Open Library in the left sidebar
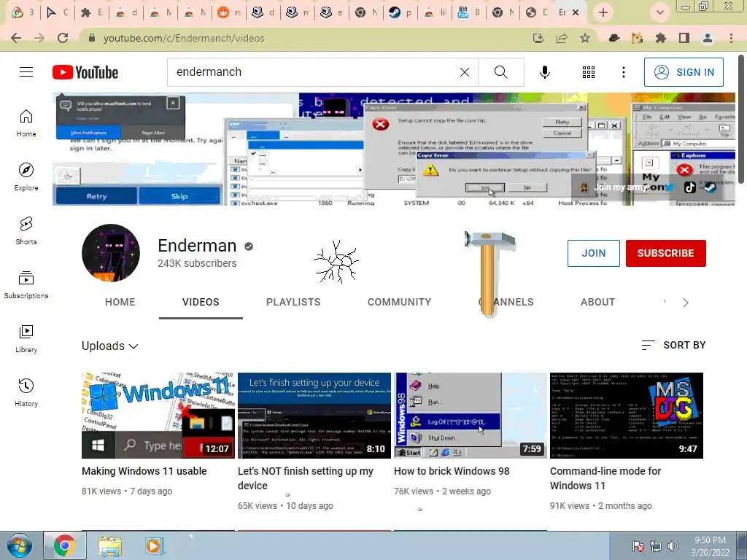This screenshot has height=560, width=747. tap(26, 338)
